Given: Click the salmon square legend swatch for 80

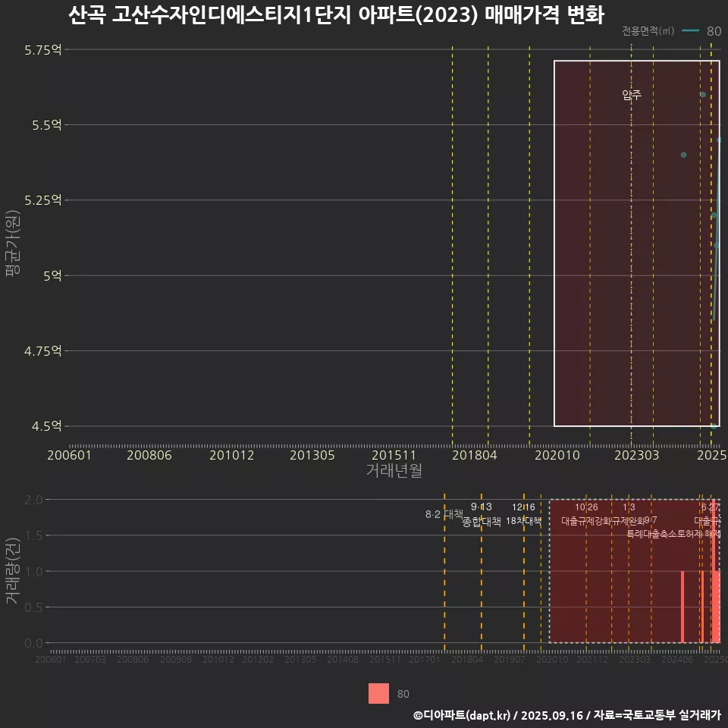Looking at the screenshot, I should (378, 693).
